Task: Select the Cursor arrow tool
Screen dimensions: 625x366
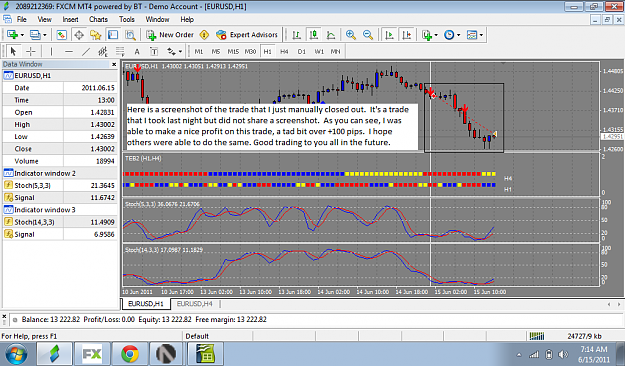Action: 13,51
